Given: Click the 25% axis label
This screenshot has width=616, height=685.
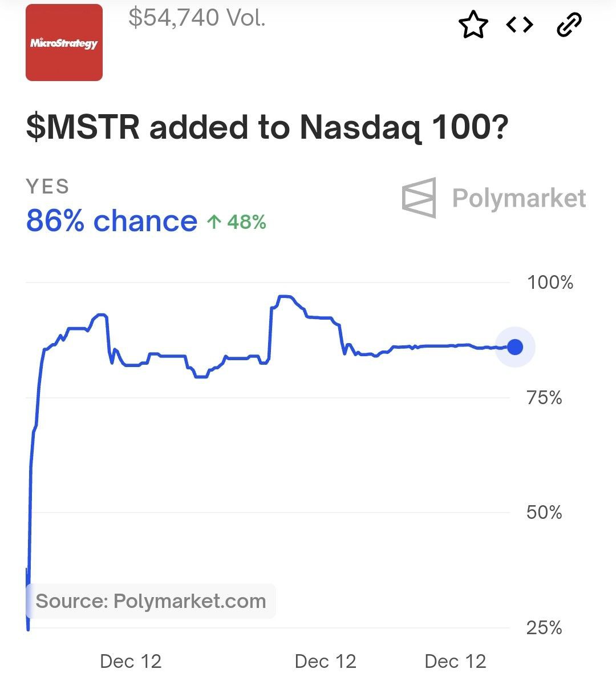Looking at the screenshot, I should pos(544,628).
